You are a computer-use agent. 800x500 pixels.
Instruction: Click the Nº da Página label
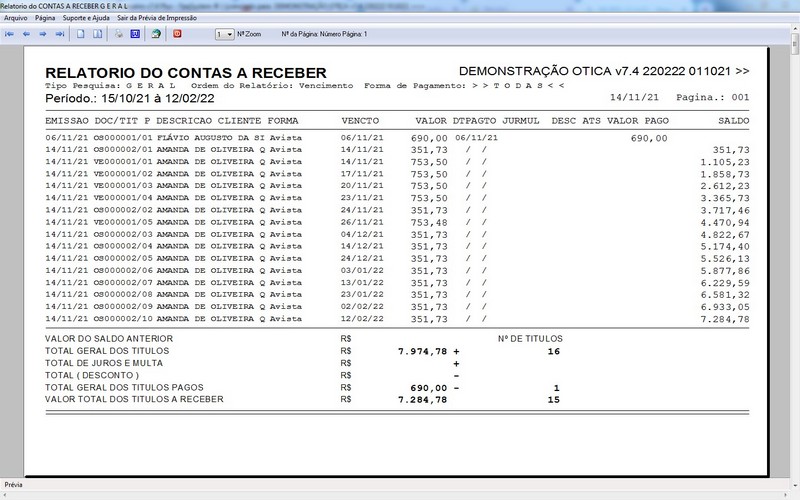(324, 34)
